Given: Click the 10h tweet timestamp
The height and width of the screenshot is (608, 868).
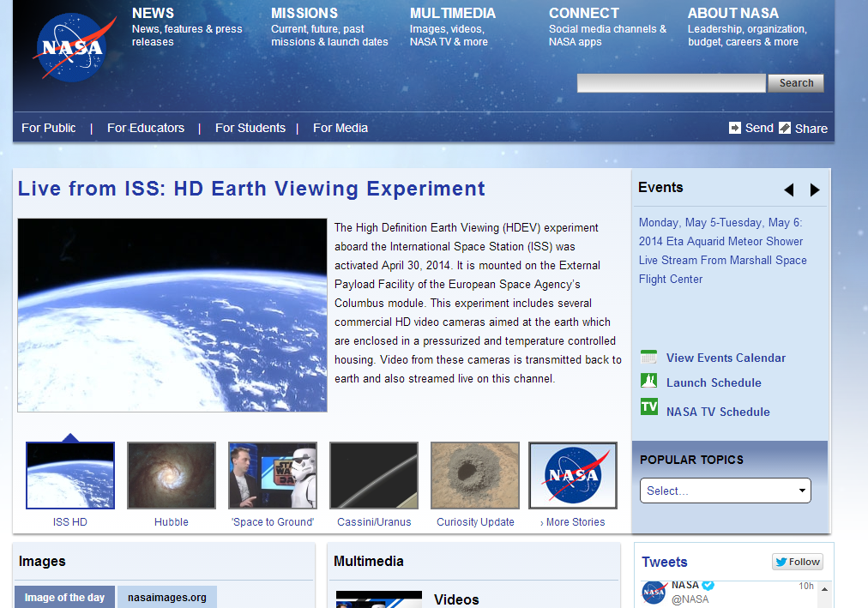Looking at the screenshot, I should pyautogui.click(x=806, y=586).
